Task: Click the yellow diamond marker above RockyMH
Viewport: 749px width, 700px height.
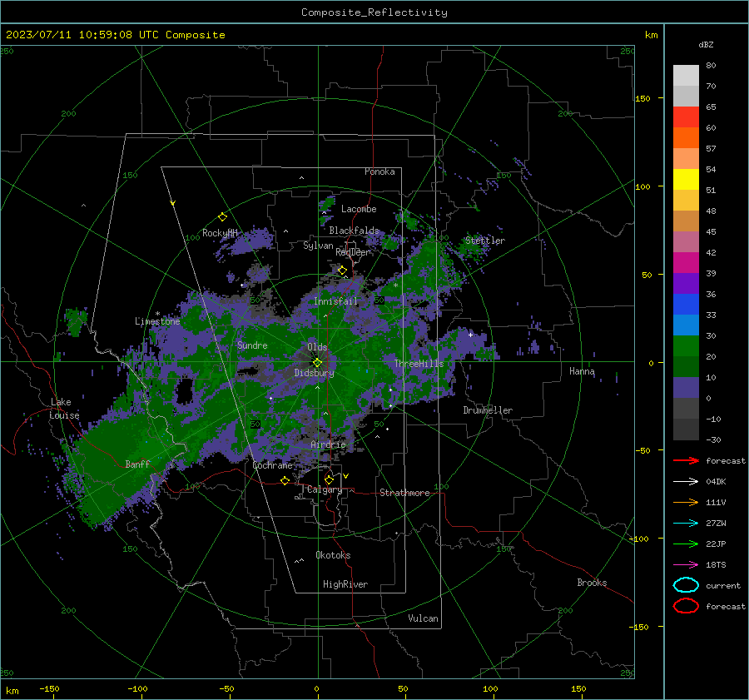Action: (x=222, y=217)
